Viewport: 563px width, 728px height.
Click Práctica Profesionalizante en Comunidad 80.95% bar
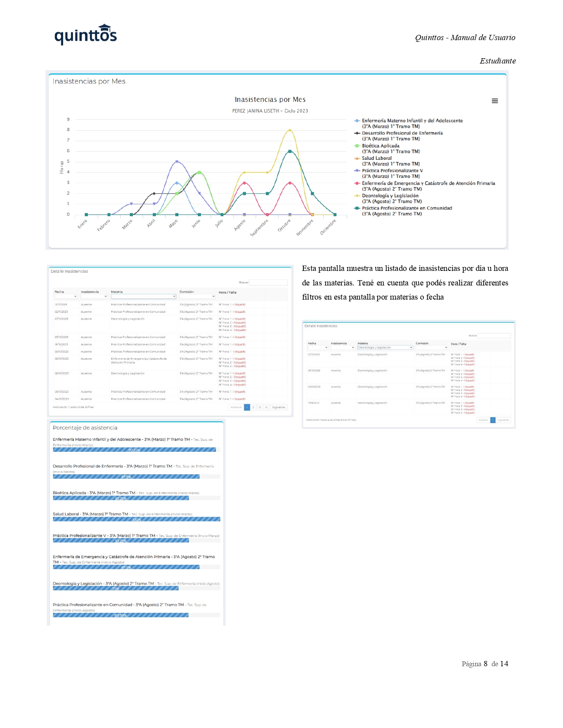121,615
